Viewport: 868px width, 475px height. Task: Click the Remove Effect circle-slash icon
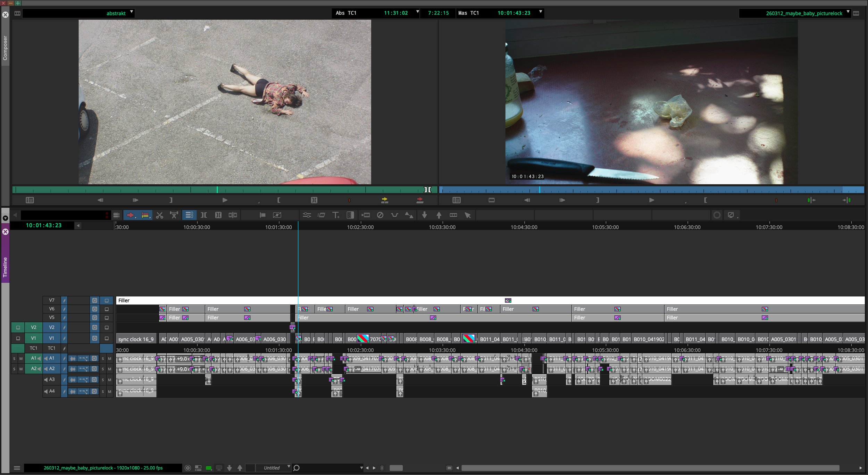coord(380,215)
